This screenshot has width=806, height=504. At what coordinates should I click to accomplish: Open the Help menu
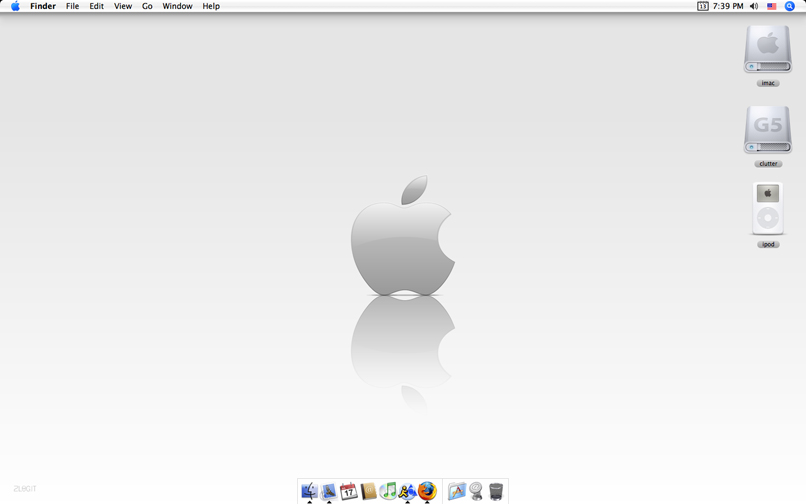pyautogui.click(x=211, y=6)
